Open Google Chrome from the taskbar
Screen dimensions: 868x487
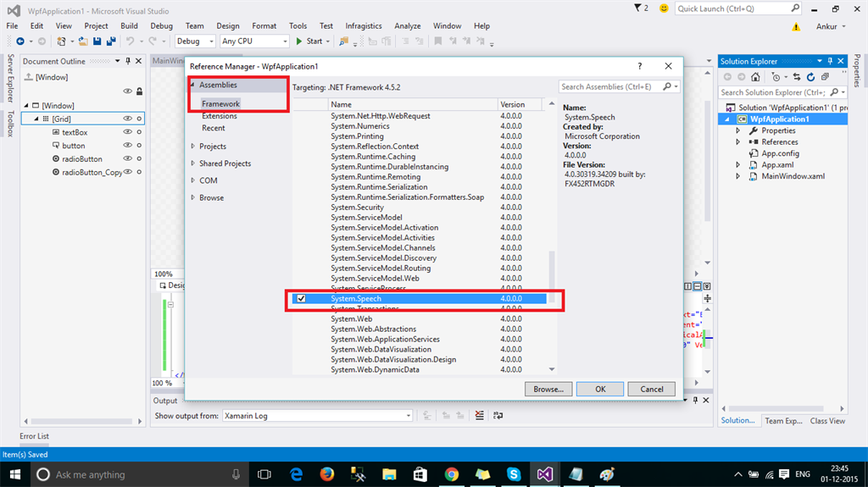(452, 474)
